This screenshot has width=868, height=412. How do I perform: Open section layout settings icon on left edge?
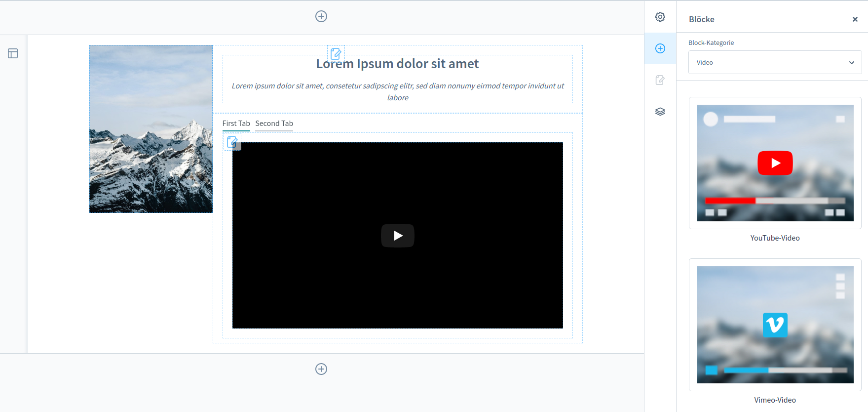point(13,53)
